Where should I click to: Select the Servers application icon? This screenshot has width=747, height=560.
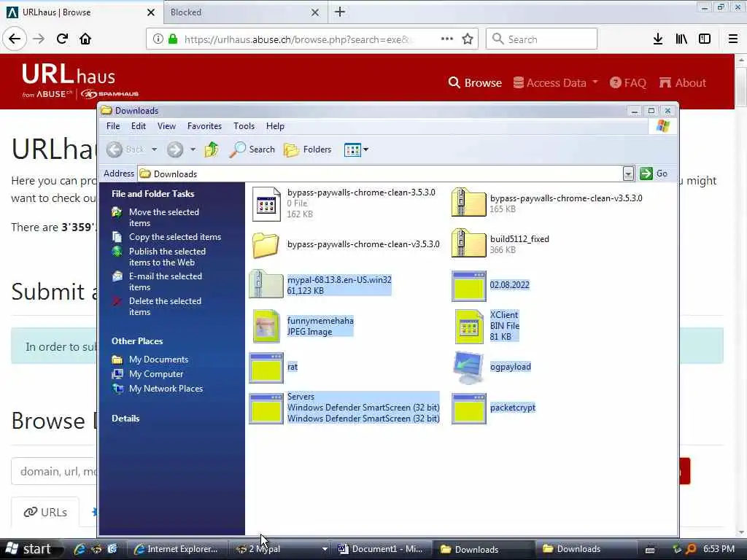(266, 408)
